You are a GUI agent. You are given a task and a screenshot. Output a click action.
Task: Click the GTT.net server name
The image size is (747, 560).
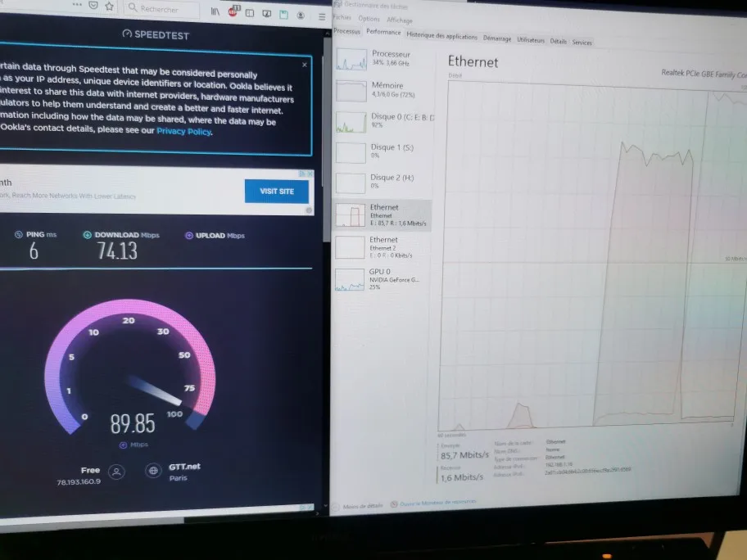[x=184, y=467]
